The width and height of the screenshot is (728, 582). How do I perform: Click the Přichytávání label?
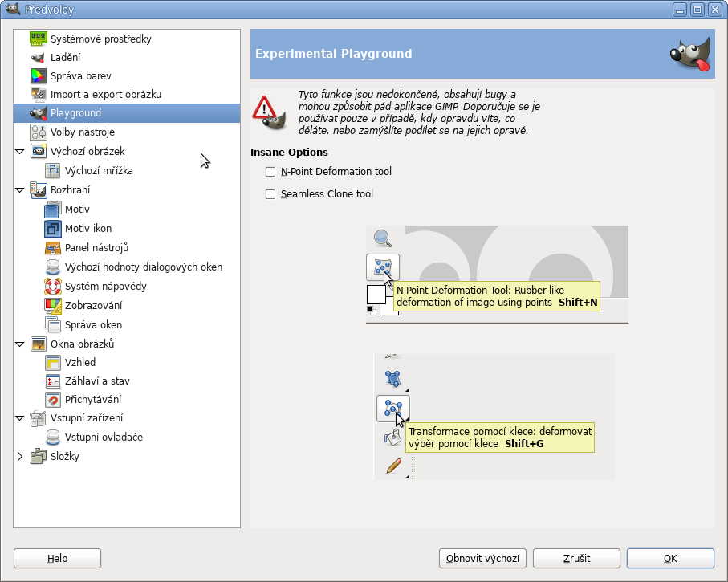point(93,400)
